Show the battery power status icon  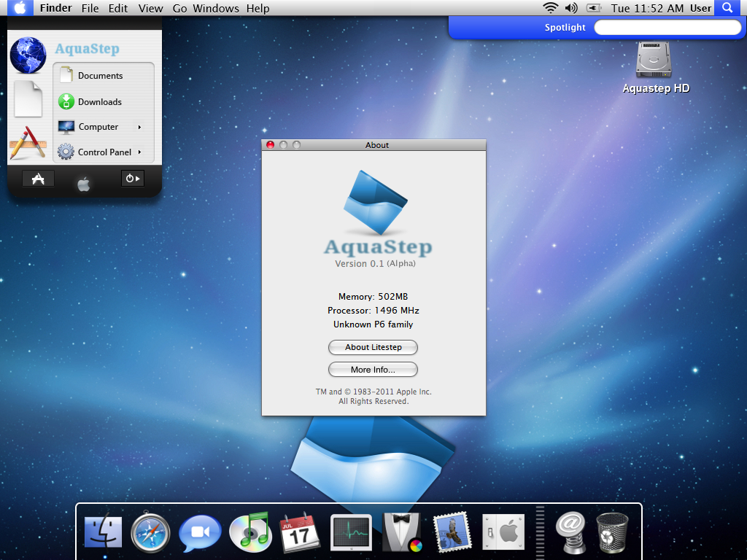point(594,7)
